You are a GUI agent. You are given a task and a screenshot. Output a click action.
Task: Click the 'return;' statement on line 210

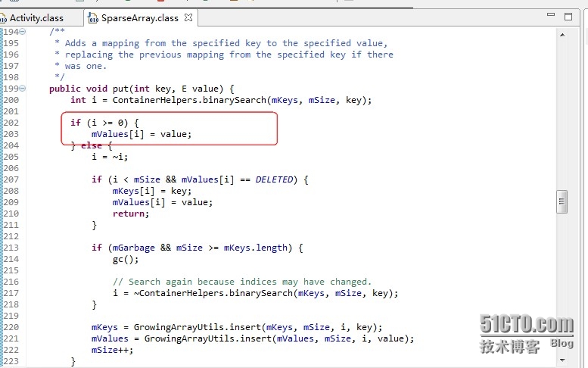(x=131, y=214)
